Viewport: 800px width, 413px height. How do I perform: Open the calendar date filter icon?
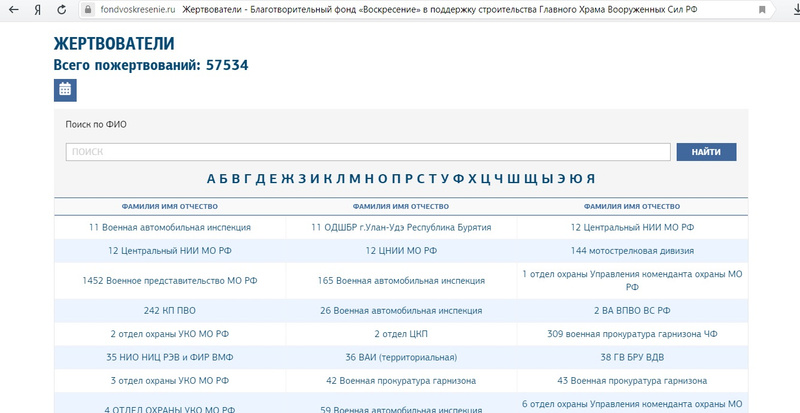pyautogui.click(x=65, y=90)
